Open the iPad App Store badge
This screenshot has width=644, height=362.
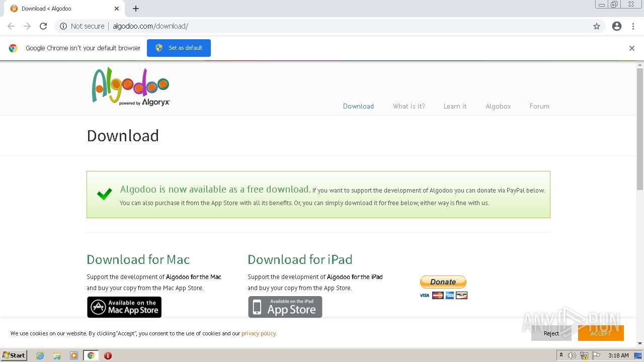click(x=285, y=307)
